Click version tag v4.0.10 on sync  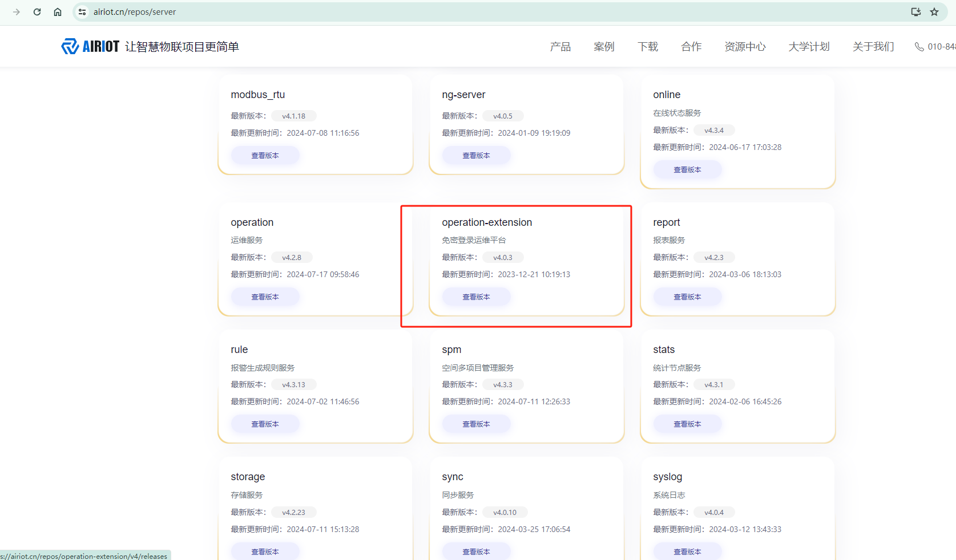point(505,512)
